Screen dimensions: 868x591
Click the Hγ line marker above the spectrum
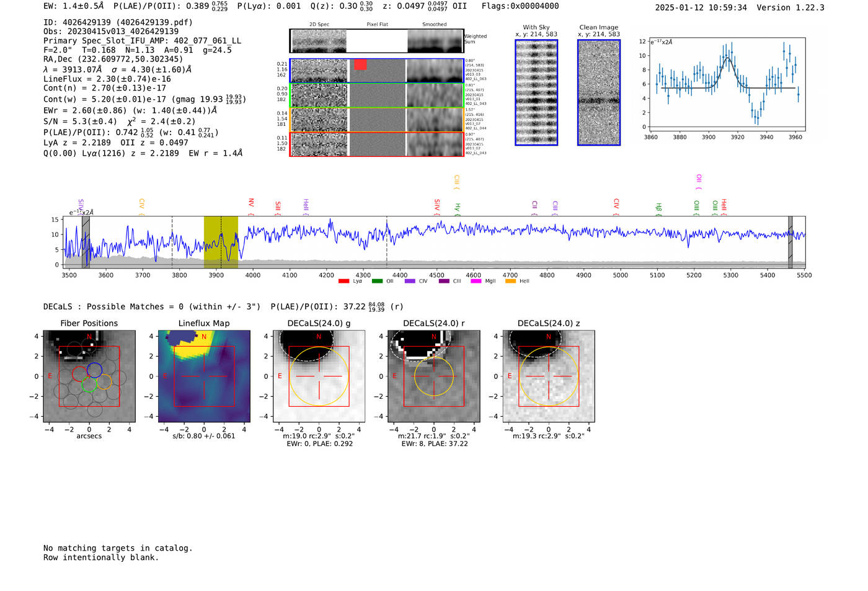tap(458, 209)
